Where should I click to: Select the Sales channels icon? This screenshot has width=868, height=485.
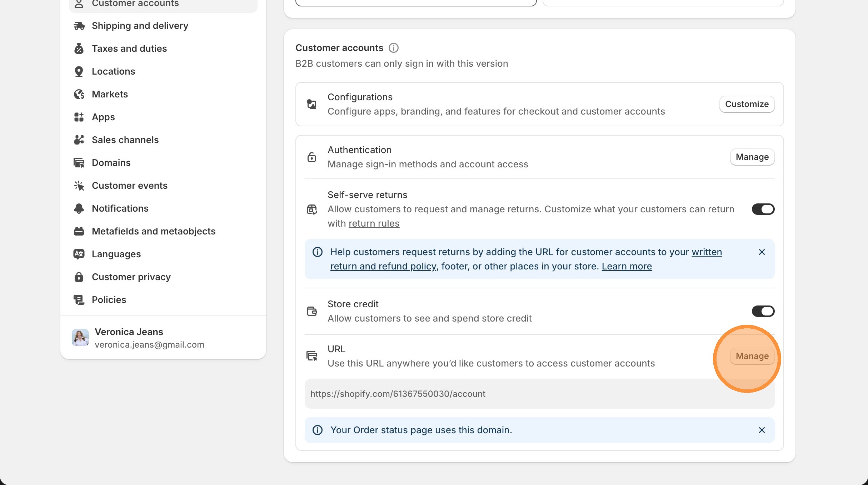pos(79,140)
